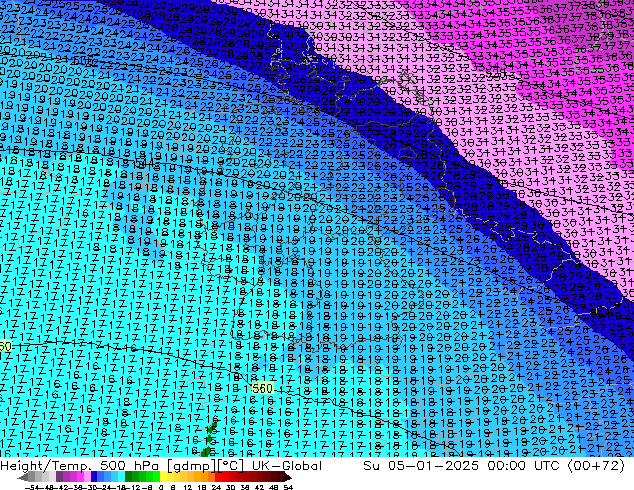This screenshot has height=490, width=634.
Task: Click the 'Su 05-01-2025' date text
Action: click(421, 465)
